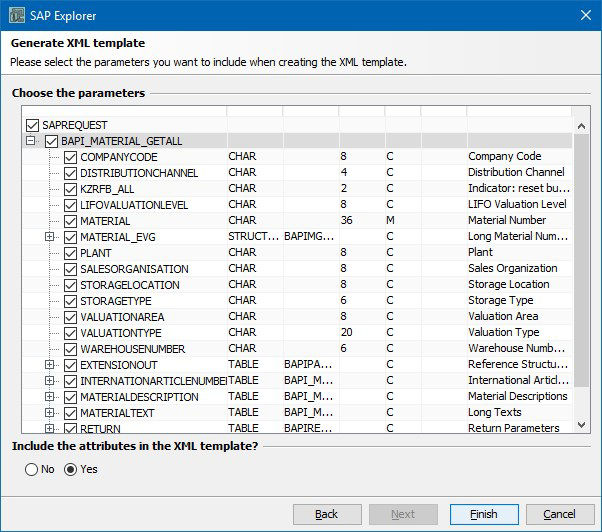Toggle the STORAGELOCATION checkbox
Viewport: 602px width, 532px height.
[x=70, y=285]
